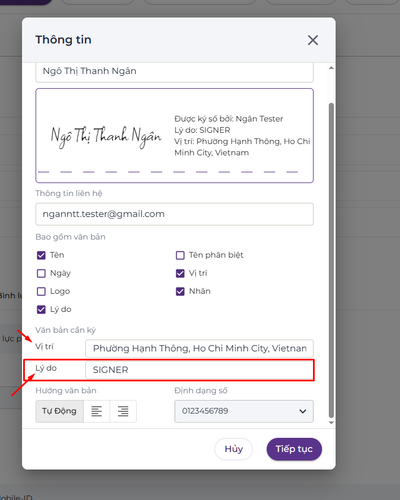The image size is (400, 500).
Task: Uncheck the Lý do checkbox
Action: [x=41, y=309]
